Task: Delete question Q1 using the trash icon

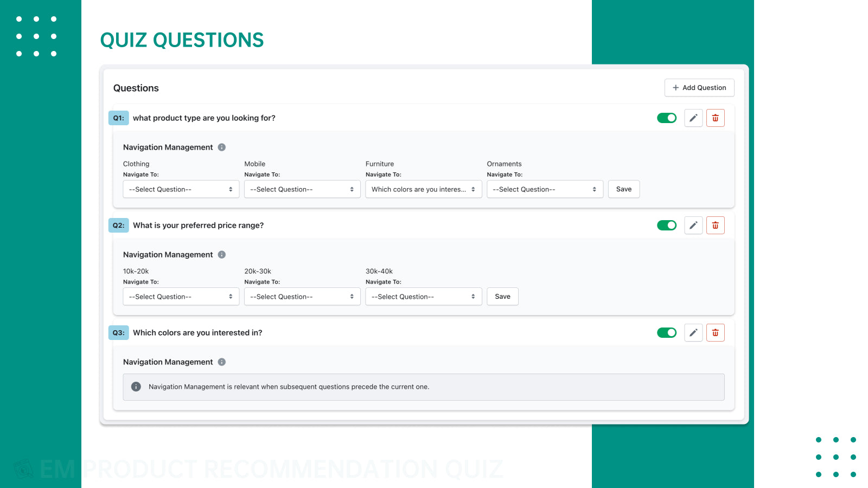Action: [715, 118]
